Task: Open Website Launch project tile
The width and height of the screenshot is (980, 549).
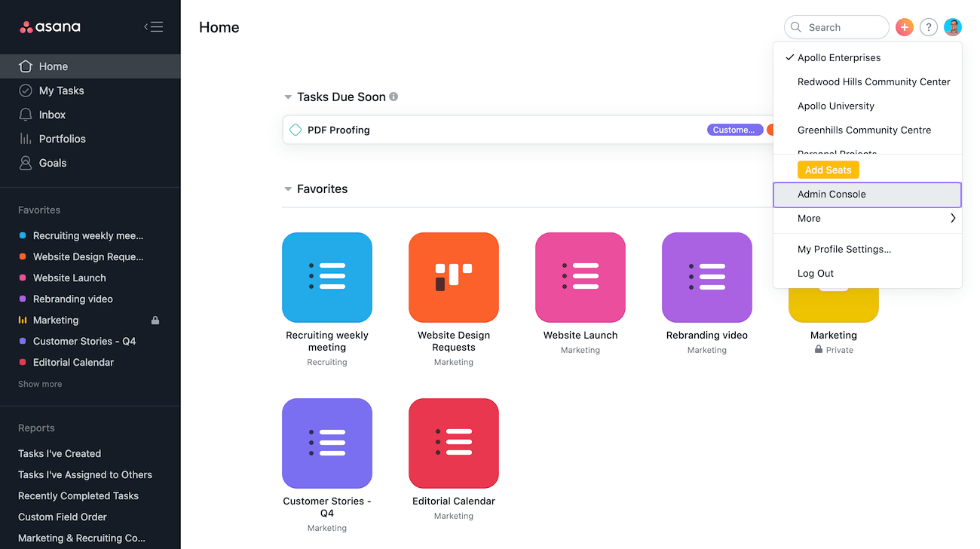Action: click(580, 278)
